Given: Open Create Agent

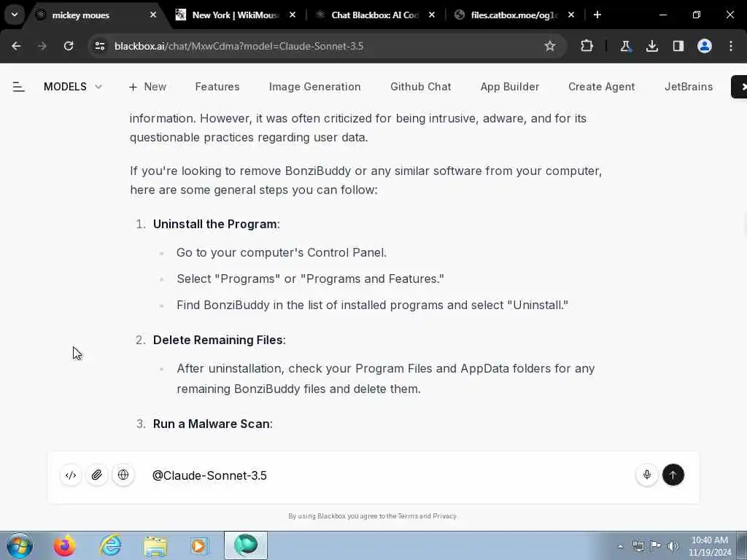Looking at the screenshot, I should (601, 87).
